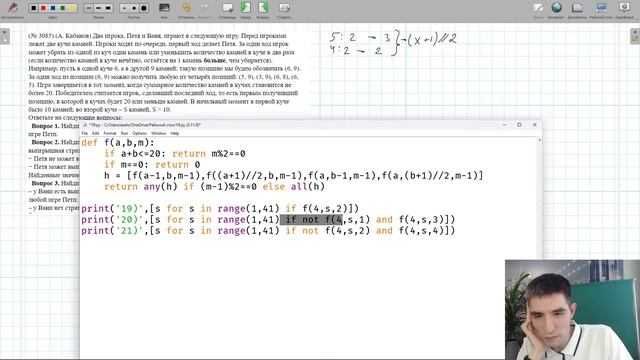The width and height of the screenshot is (640, 360).
Task: Close the IDLE editor window
Action: [x=534, y=125]
